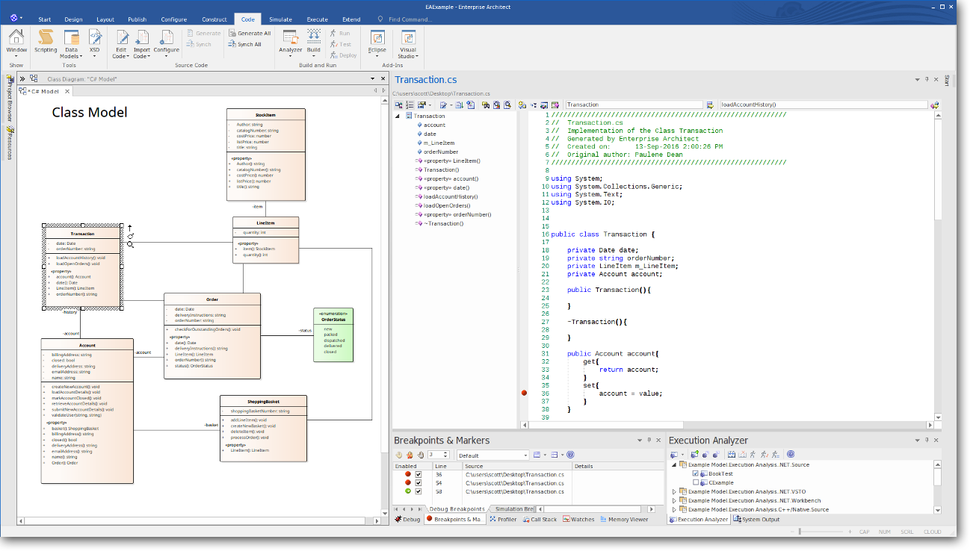Viewport: 979px width, 560px height.
Task: Select the m_LineItem field in tree
Action: point(439,143)
